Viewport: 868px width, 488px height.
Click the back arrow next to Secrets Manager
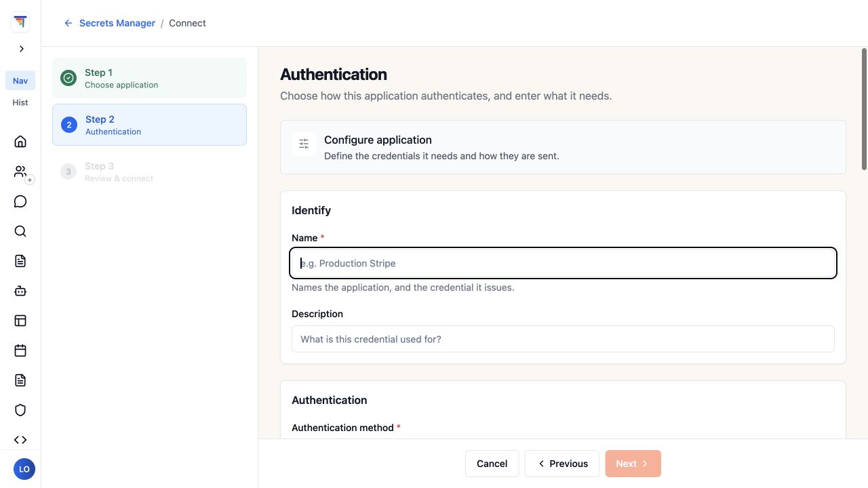coord(68,23)
